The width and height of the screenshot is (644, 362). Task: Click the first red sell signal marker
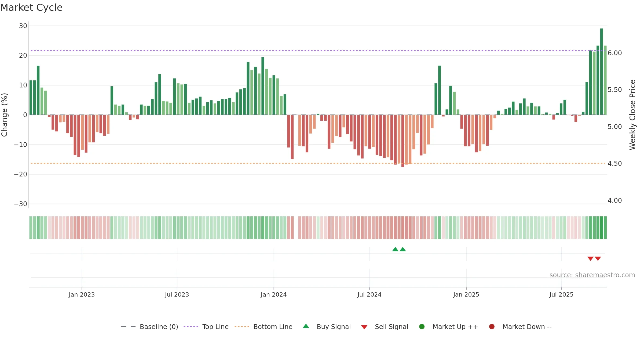[590, 258]
